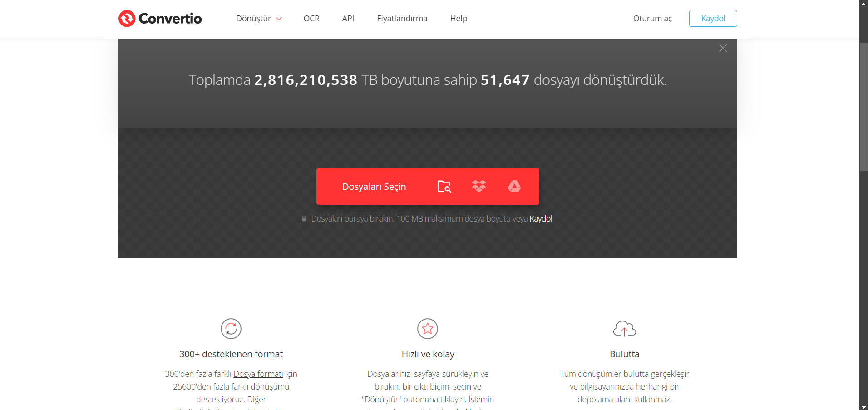
Task: Click the Convertio logo
Action: point(160,19)
